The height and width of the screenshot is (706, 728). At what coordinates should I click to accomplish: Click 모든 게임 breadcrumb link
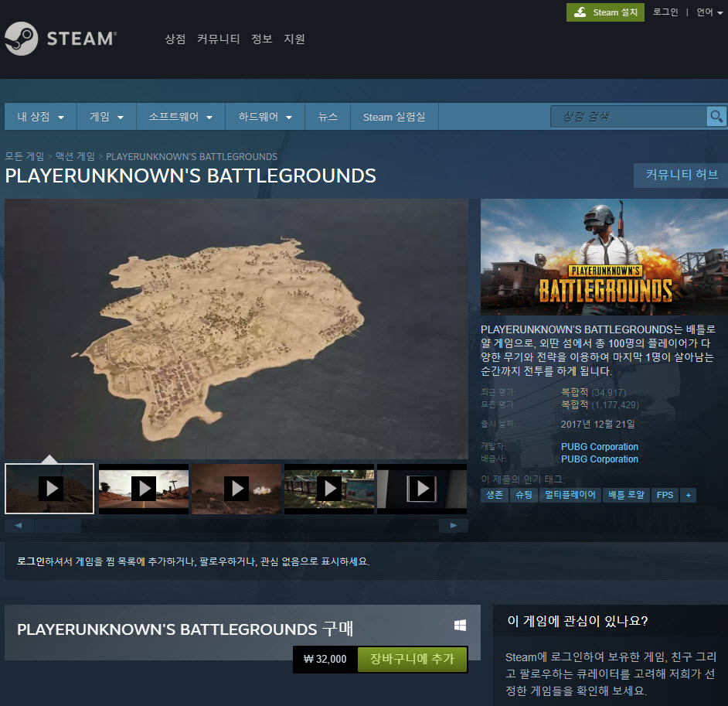(x=25, y=156)
